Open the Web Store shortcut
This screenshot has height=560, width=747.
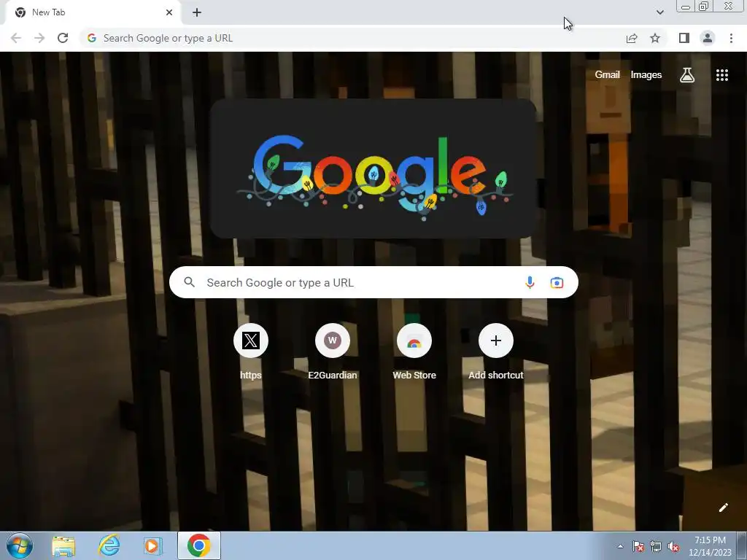(x=414, y=352)
